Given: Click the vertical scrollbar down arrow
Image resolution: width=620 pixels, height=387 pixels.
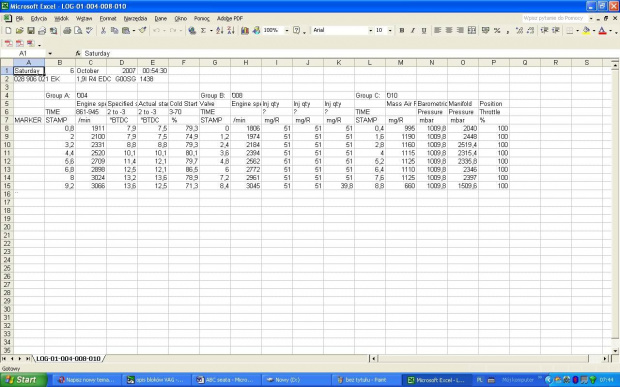Looking at the screenshot, I should (615, 351).
